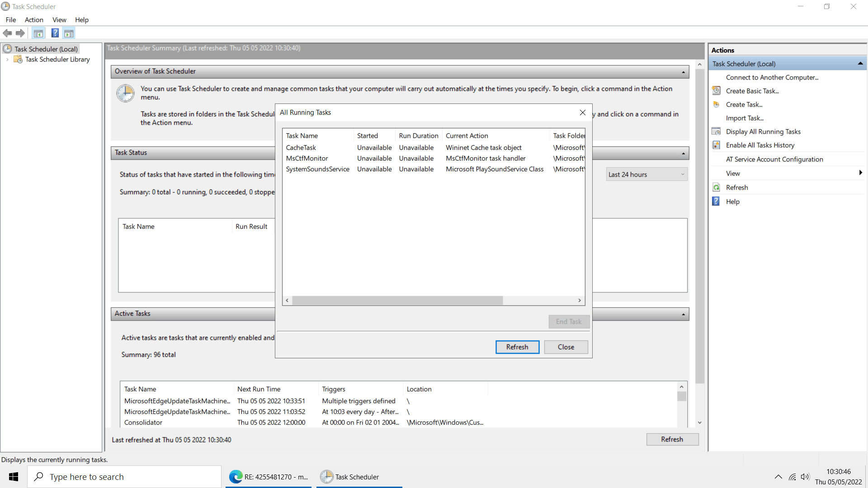Click the blue Help toolbar icon
This screenshot has width=868, height=488.
[x=55, y=33]
